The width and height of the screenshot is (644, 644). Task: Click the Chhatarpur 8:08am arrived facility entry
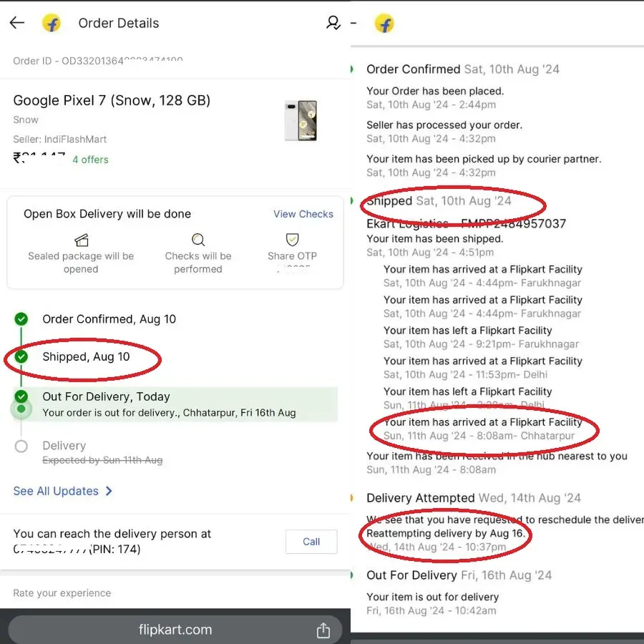[x=483, y=429]
